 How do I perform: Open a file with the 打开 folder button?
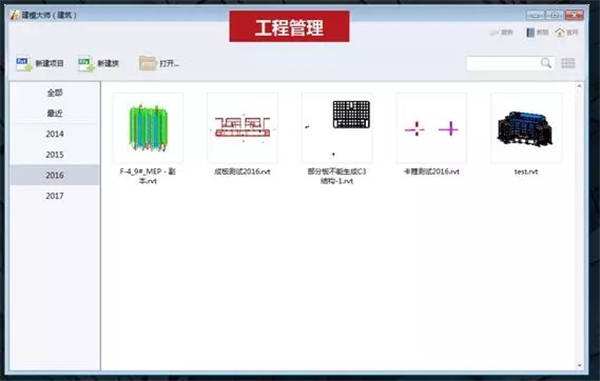click(159, 63)
